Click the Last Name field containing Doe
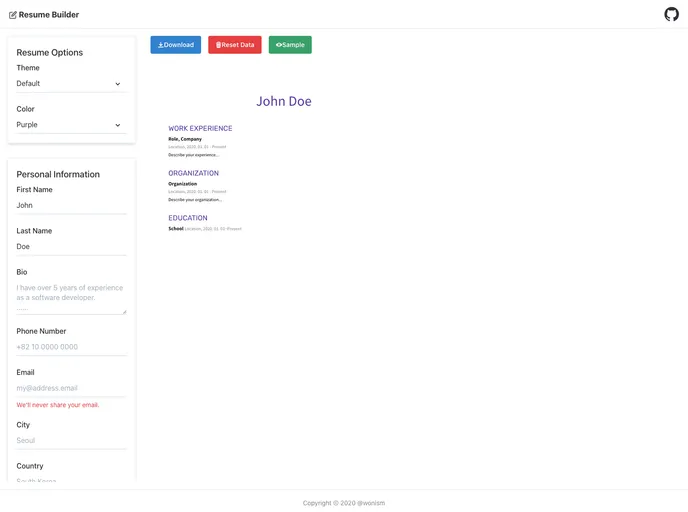The width and height of the screenshot is (688, 512). (72, 247)
